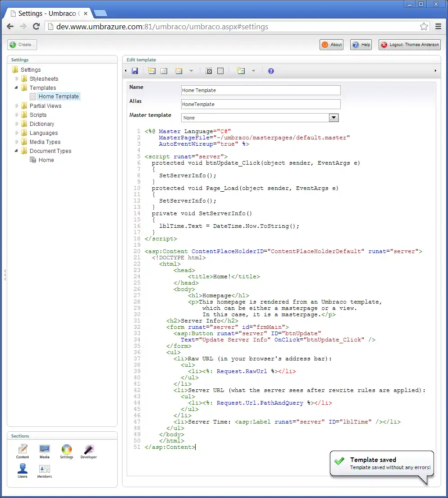Click the Templates folder label

pos(43,88)
